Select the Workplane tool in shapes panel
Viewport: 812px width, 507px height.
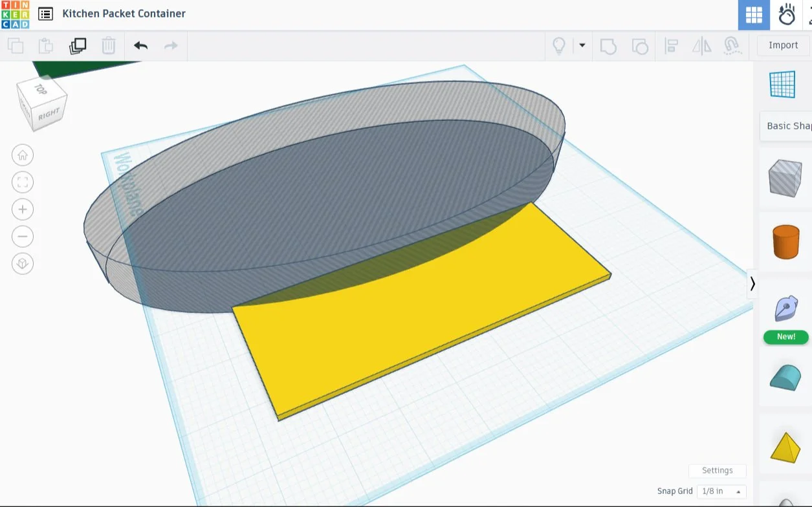pos(782,85)
